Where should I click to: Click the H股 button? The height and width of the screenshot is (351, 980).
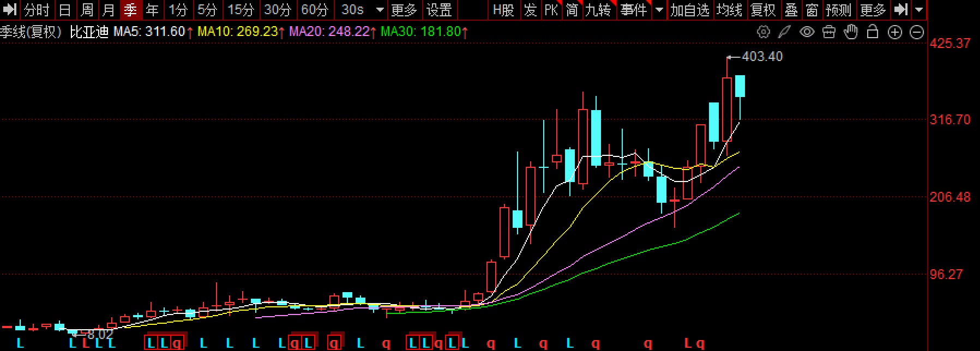(503, 10)
